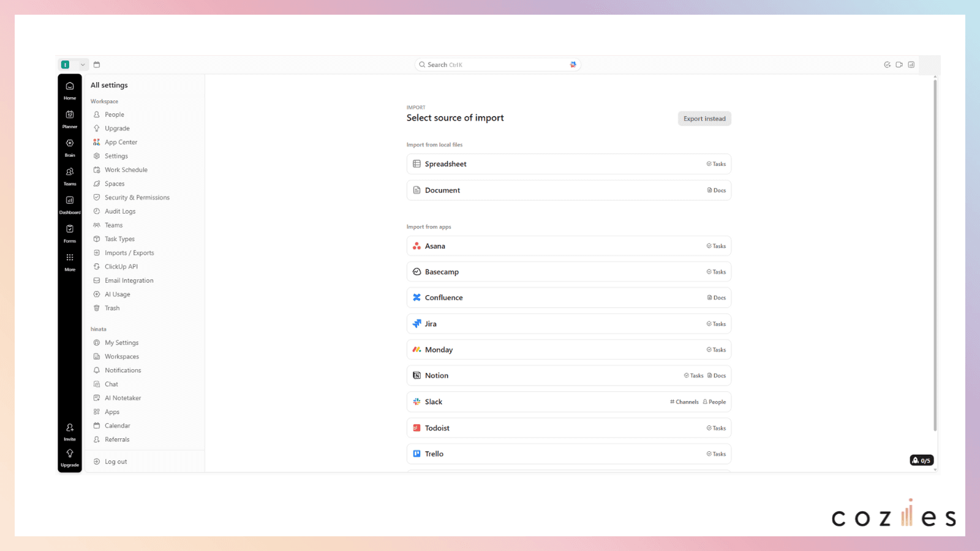Click the notepad icon at top right
The height and width of the screenshot is (551, 980).
(911, 64)
